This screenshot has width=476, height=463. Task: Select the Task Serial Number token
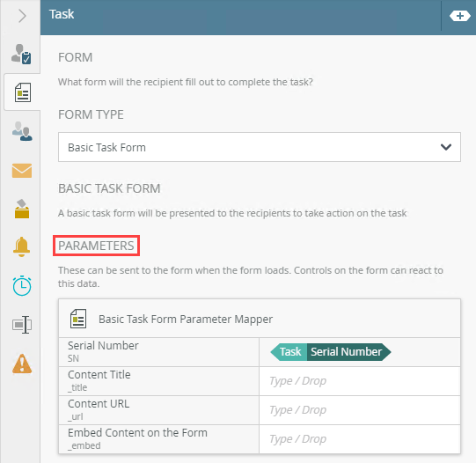click(331, 352)
